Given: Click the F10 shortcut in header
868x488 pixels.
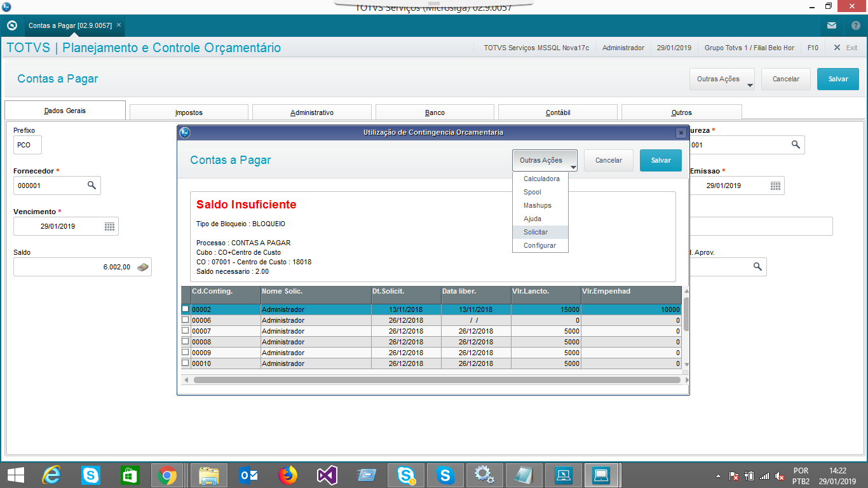Looking at the screenshot, I should coord(813,48).
